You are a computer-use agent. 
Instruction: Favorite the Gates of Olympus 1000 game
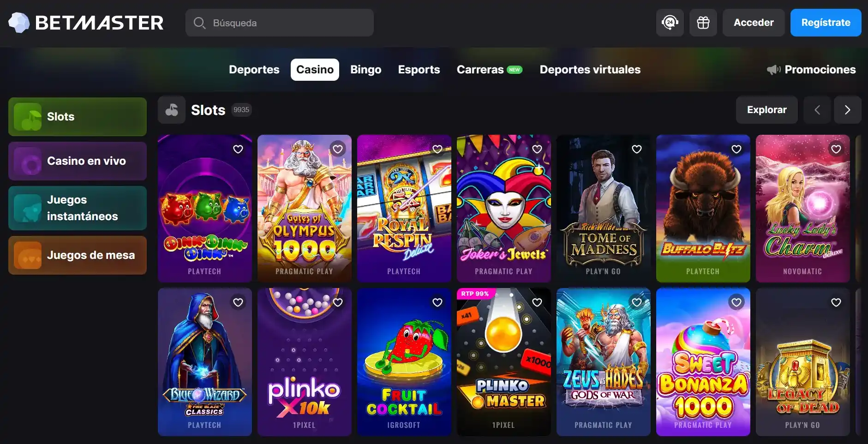338,149
